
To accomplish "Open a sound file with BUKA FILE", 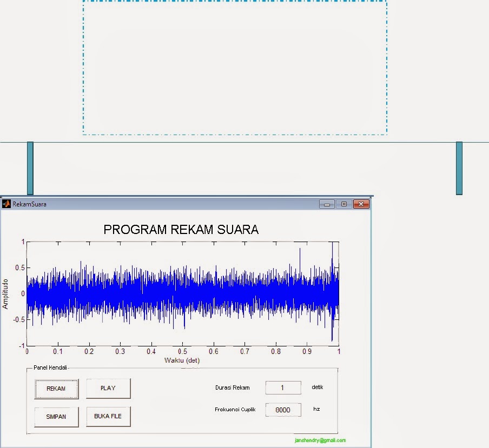I will 108,416.
